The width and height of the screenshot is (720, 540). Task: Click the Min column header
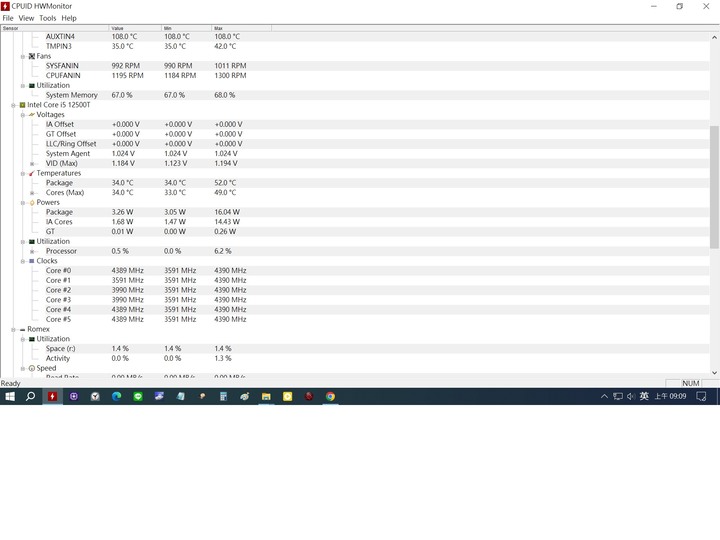[186, 28]
